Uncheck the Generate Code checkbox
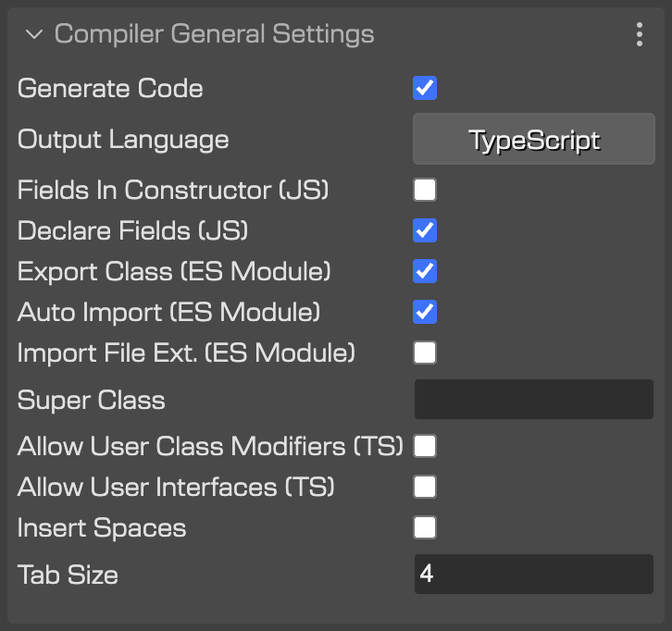This screenshot has width=672, height=631. [425, 88]
